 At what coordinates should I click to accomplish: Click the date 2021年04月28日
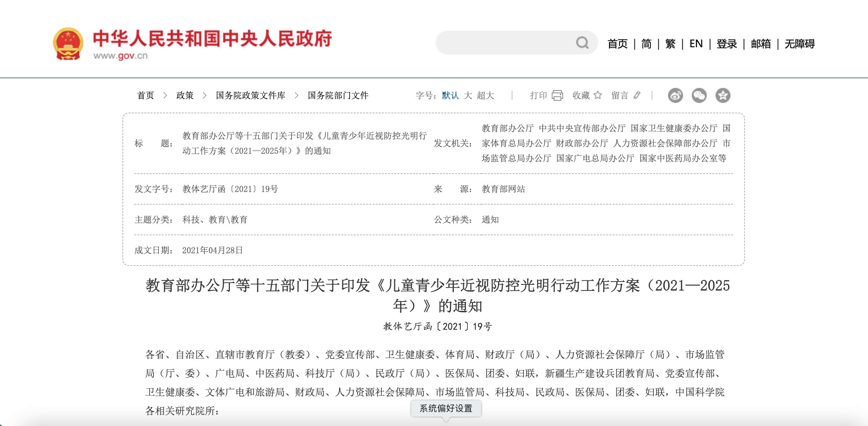(x=212, y=250)
